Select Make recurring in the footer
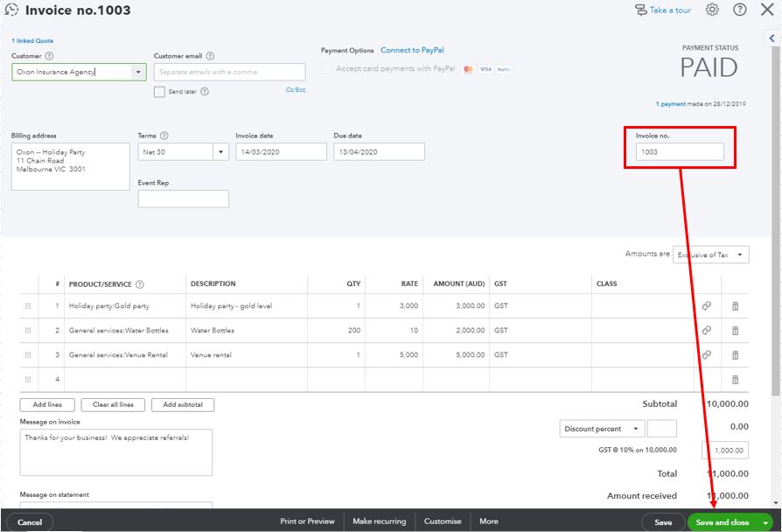 click(379, 521)
